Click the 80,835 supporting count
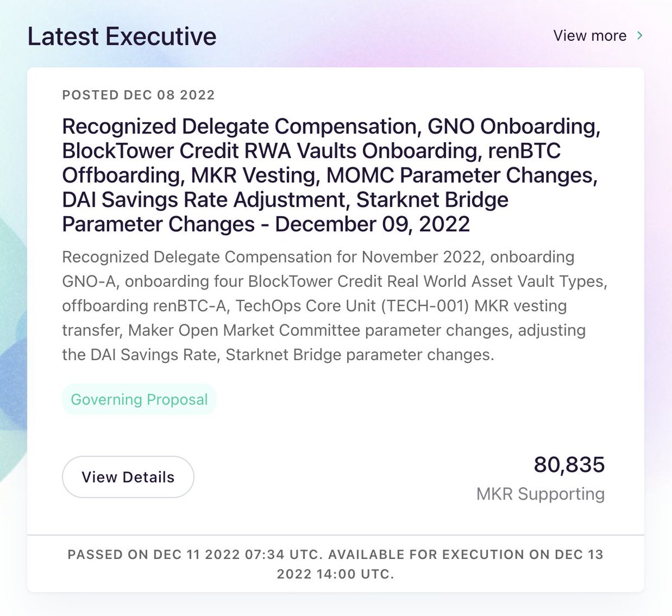 (x=569, y=465)
